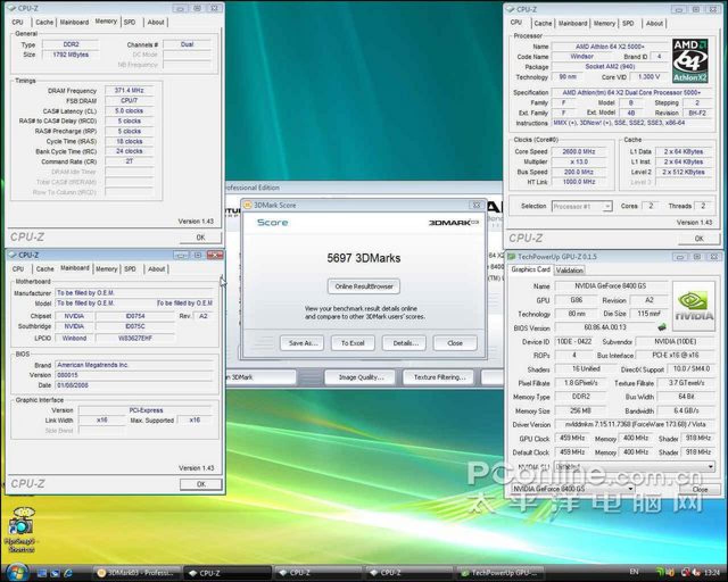This screenshot has width=728, height=582.
Task: Open the NVIDIA GeForce 8400 GS card selector
Action: point(573,489)
